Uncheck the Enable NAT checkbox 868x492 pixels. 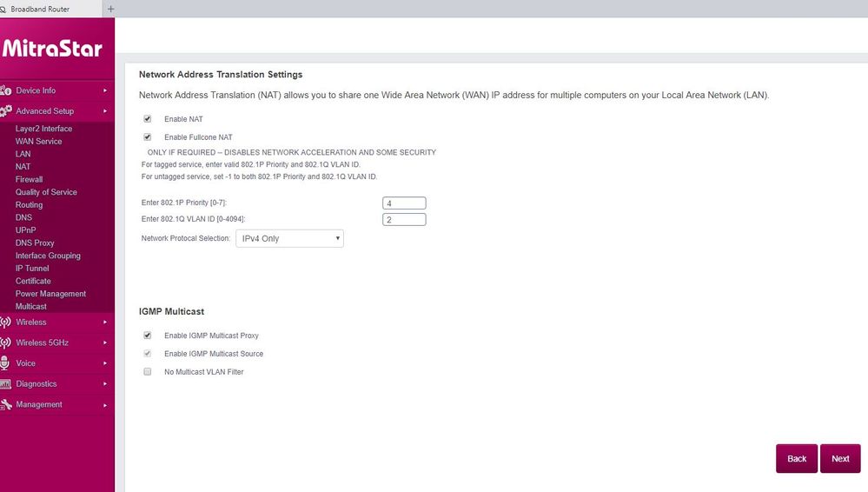coord(148,119)
